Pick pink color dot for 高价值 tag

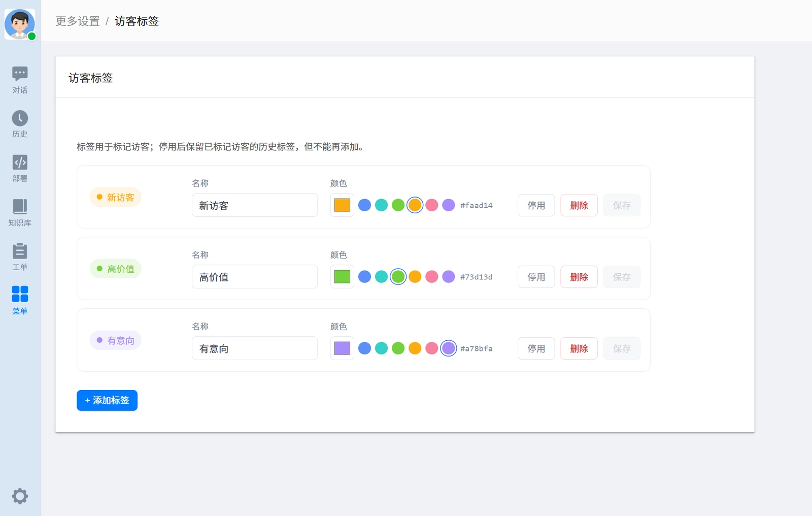[431, 277]
